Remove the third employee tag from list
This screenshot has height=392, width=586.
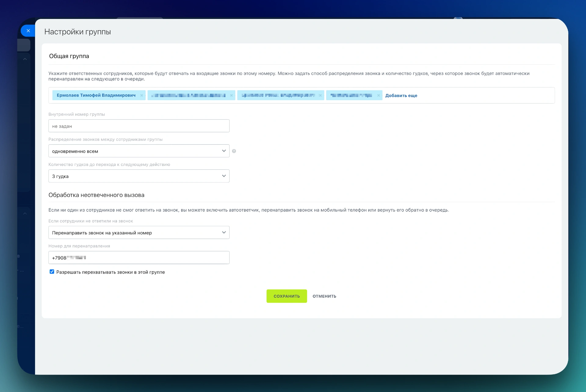click(320, 96)
